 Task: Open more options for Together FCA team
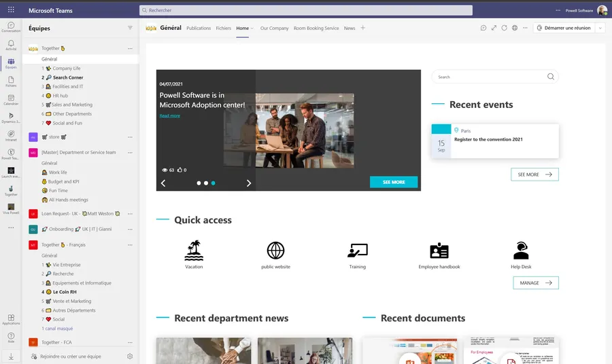pyautogui.click(x=130, y=342)
